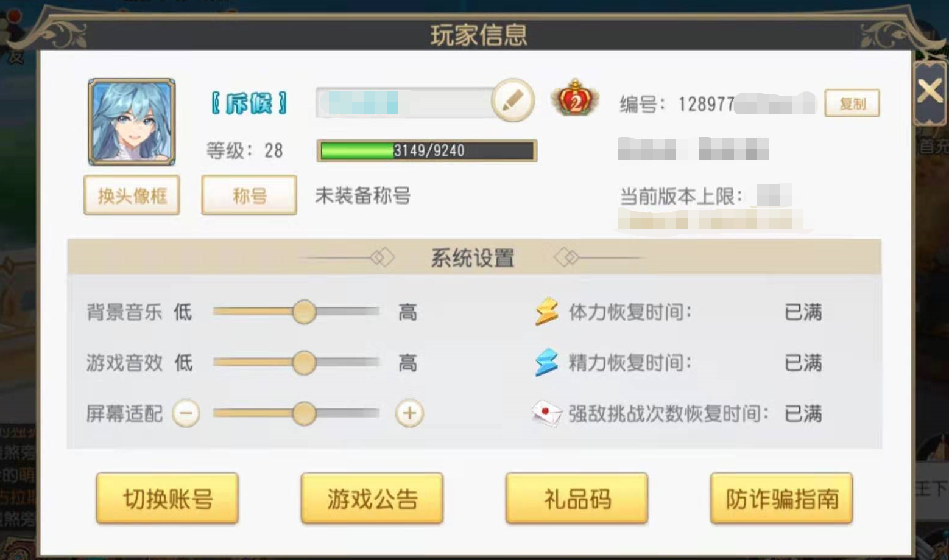Open the 礼品码 gift code dialog
Image resolution: width=949 pixels, height=560 pixels.
pyautogui.click(x=577, y=499)
